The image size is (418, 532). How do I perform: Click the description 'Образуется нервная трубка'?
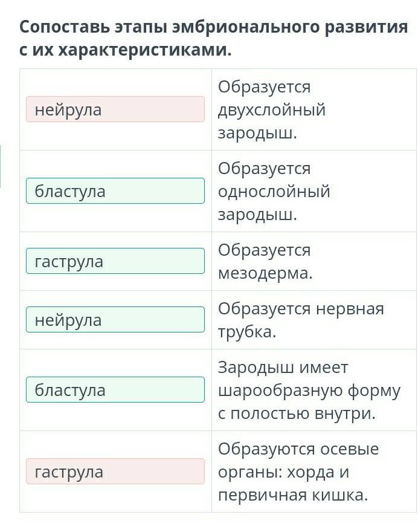pos(301,320)
